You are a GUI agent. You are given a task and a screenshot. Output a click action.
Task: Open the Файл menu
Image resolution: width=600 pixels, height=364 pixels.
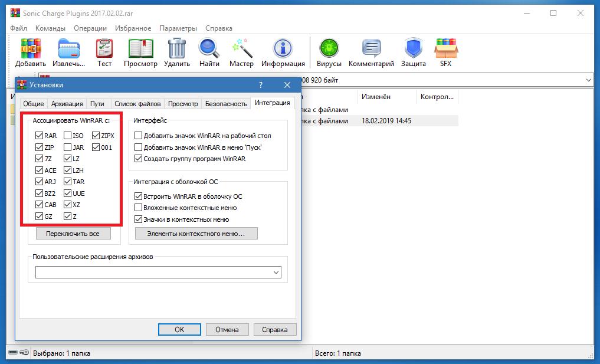(18, 28)
